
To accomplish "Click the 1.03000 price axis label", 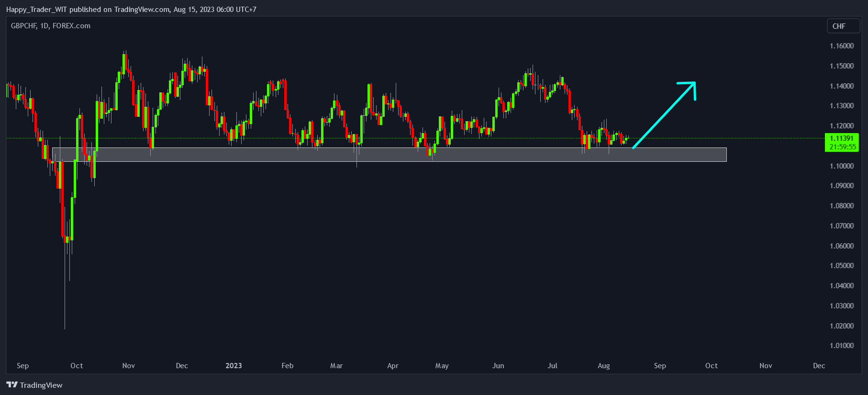I will [842, 306].
